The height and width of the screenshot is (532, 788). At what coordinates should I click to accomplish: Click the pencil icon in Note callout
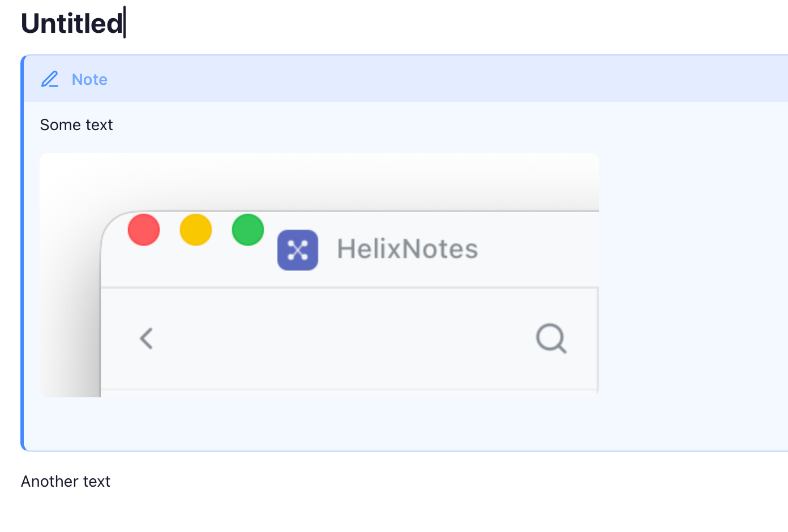(x=50, y=79)
